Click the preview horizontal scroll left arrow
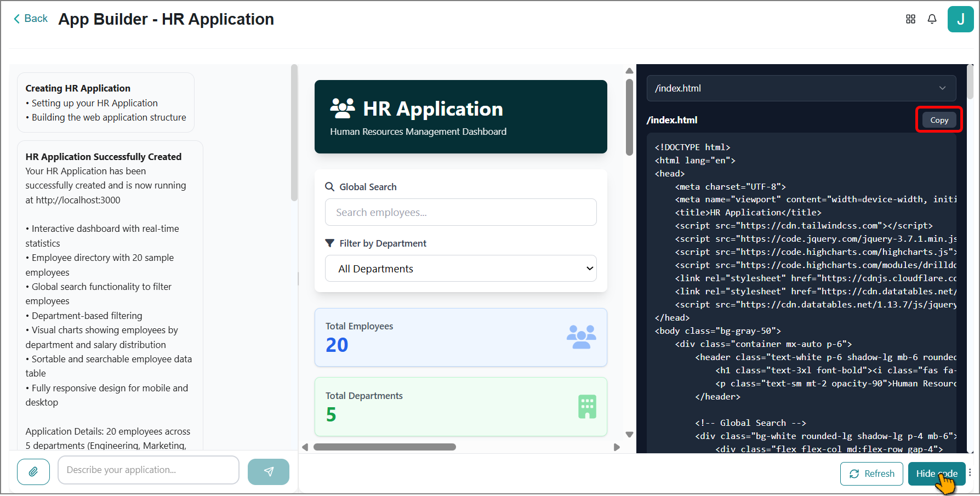This screenshot has width=980, height=496. tap(305, 447)
